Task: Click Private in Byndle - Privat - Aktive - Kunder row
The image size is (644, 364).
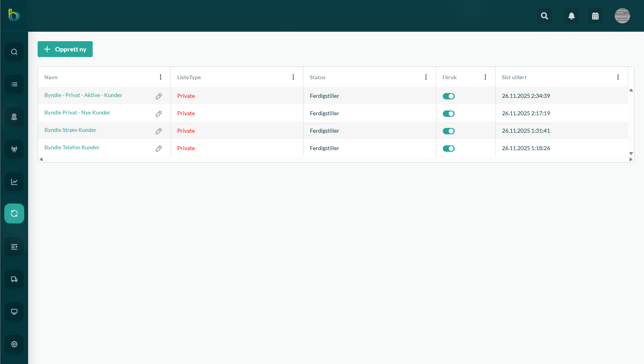Action: coord(186,96)
